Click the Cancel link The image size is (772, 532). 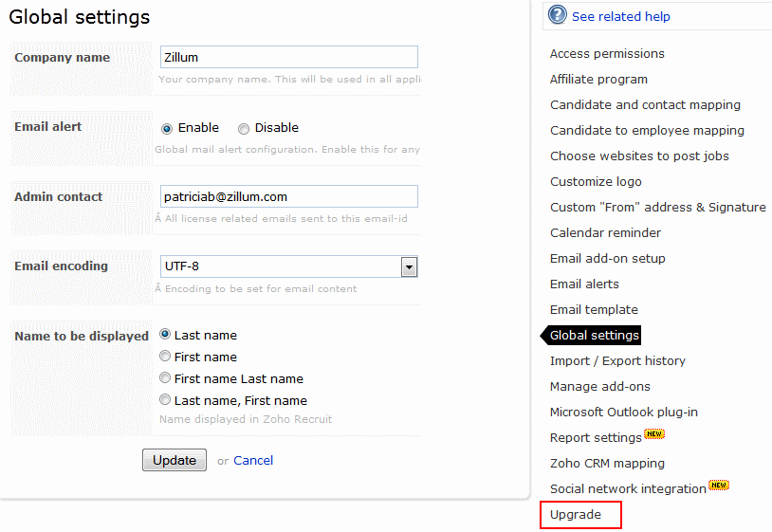[x=253, y=461]
